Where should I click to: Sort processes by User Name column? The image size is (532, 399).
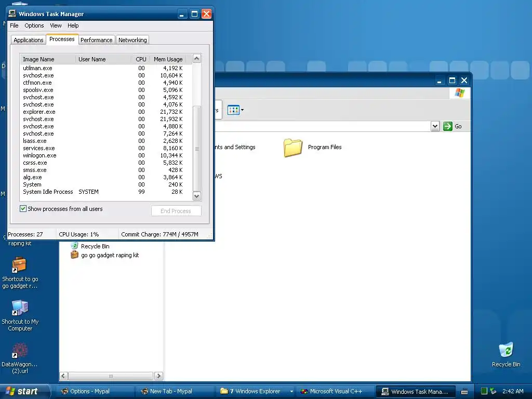click(103, 59)
